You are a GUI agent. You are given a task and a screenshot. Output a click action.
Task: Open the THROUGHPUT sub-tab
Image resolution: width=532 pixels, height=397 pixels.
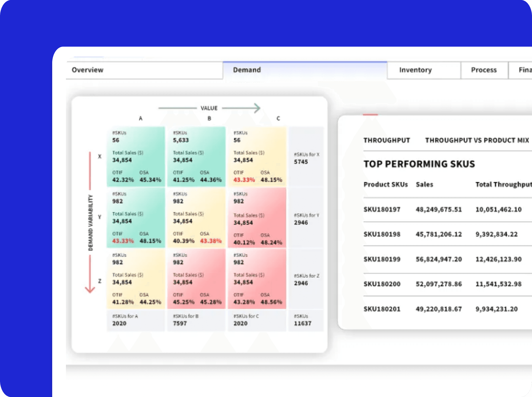pos(386,140)
